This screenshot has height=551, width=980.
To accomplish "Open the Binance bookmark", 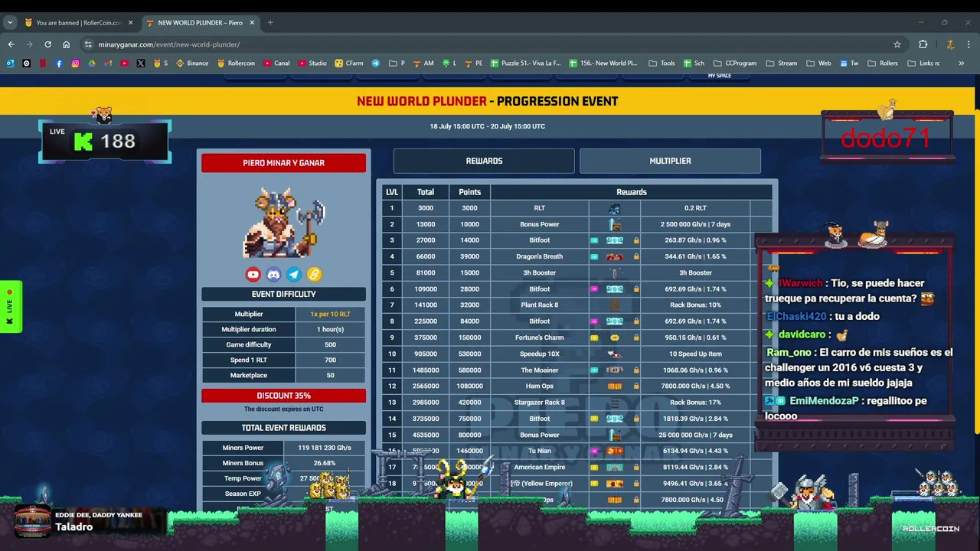I will coord(192,64).
